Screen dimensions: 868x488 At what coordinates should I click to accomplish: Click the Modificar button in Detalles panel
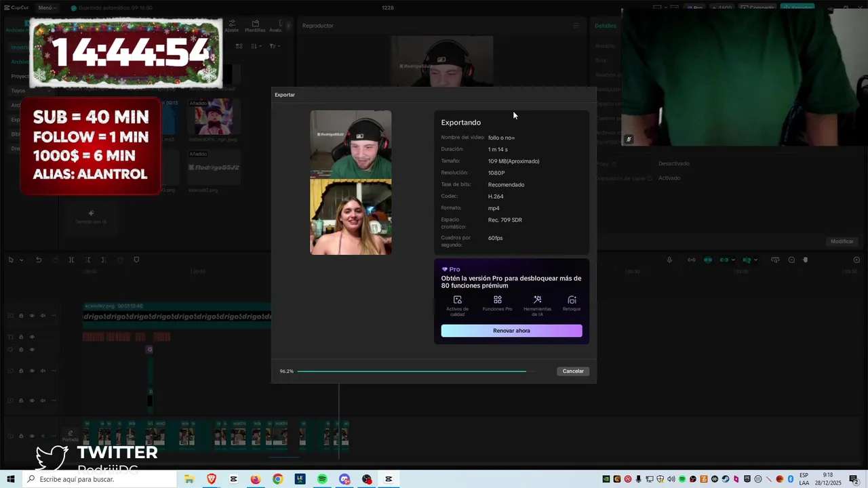tap(842, 241)
